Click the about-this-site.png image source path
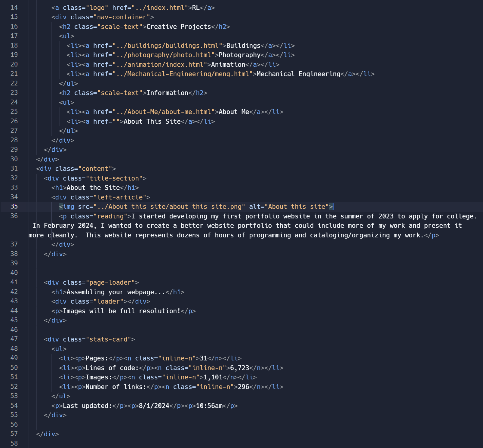The height and width of the screenshot is (448, 483). (x=169, y=207)
